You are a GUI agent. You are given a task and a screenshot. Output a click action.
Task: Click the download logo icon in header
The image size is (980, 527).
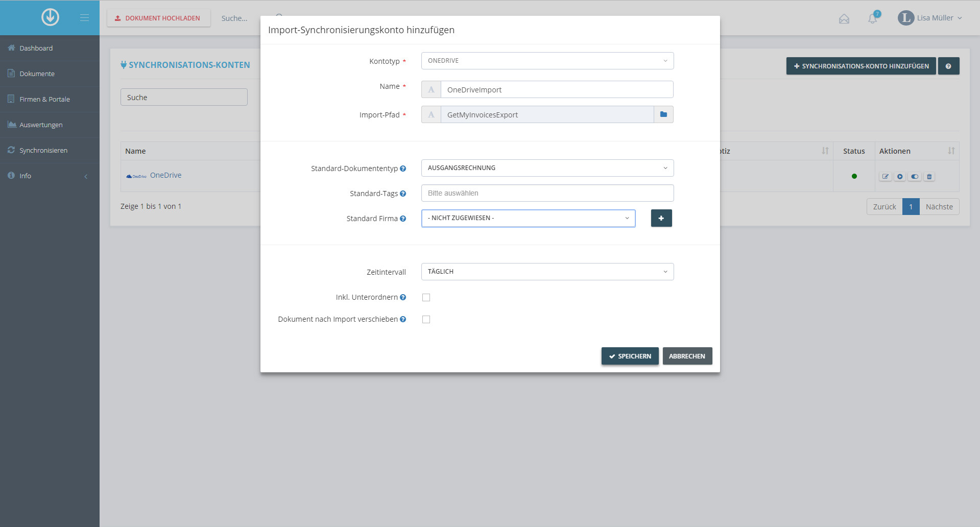pyautogui.click(x=50, y=17)
